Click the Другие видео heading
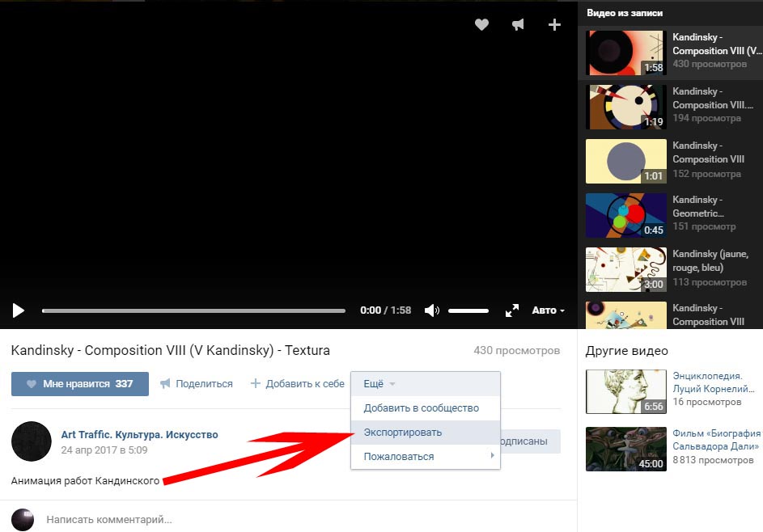The width and height of the screenshot is (763, 532). (x=627, y=351)
